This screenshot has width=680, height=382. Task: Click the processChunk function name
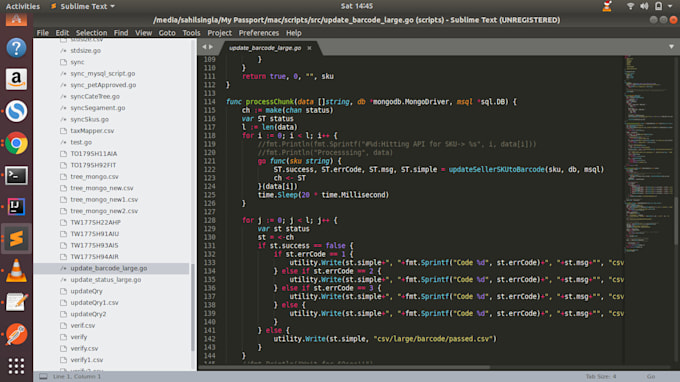(269, 102)
